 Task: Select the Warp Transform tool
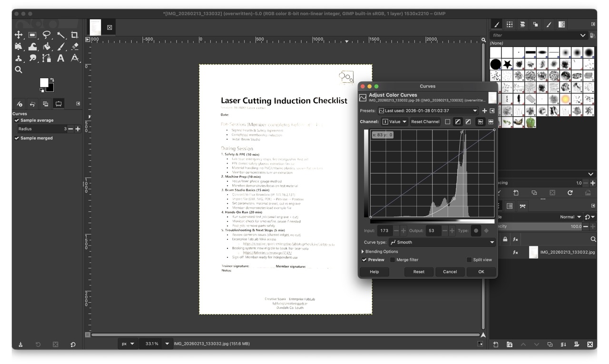tap(32, 47)
